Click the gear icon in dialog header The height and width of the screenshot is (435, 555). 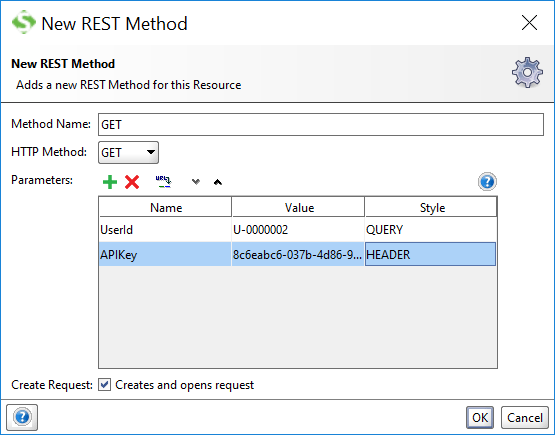coord(527,72)
